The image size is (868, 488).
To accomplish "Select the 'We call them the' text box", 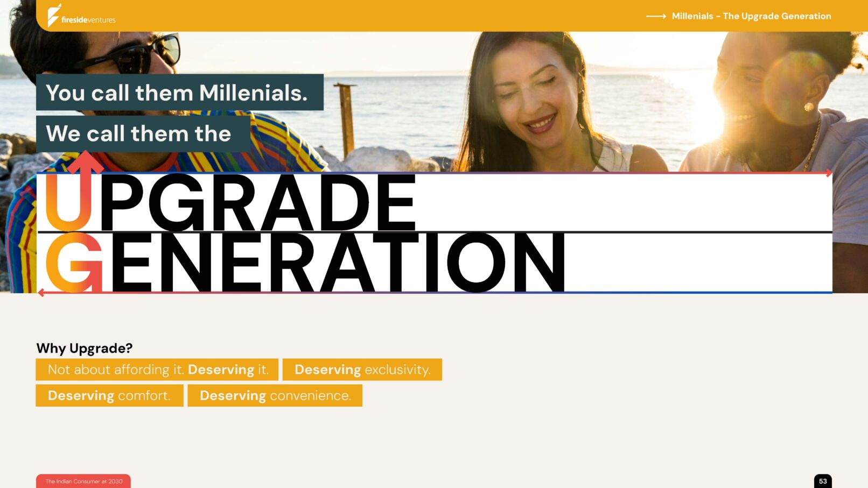I will click(x=142, y=133).
